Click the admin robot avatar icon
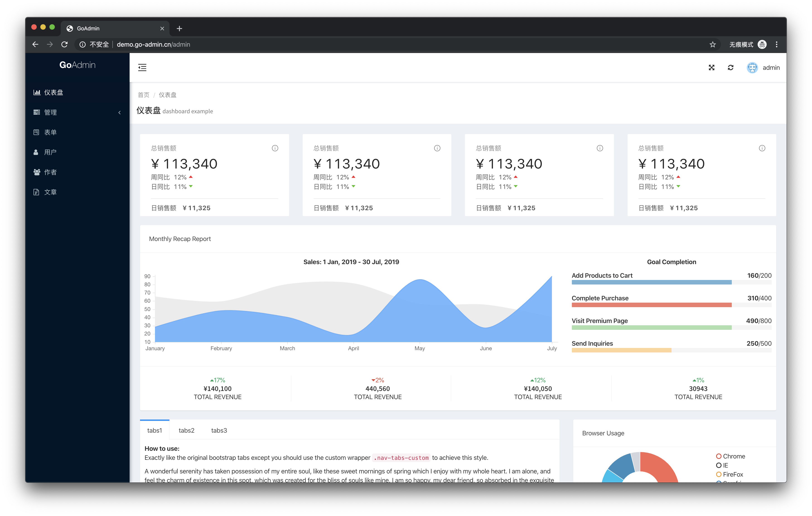812x516 pixels. [x=752, y=68]
